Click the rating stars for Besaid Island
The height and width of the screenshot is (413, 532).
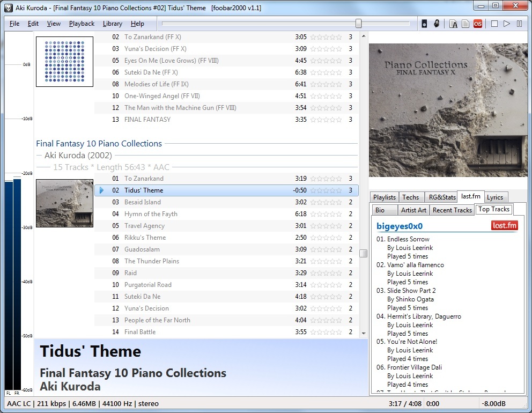point(326,202)
